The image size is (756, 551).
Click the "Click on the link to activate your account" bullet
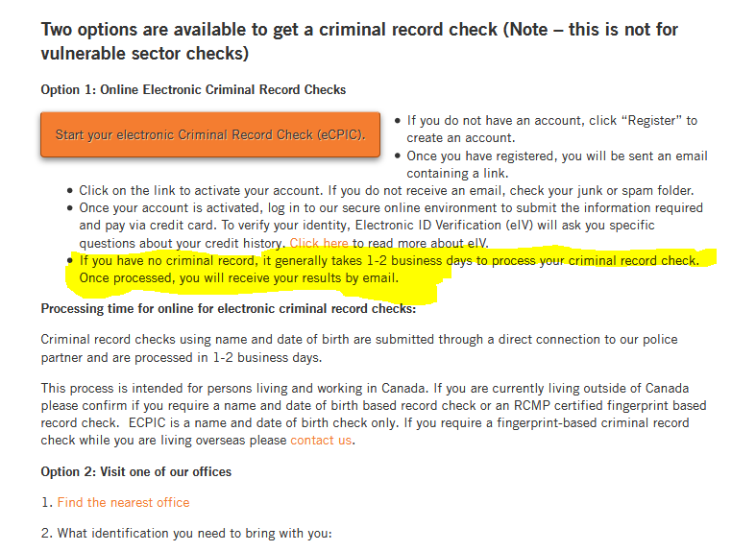386,191
